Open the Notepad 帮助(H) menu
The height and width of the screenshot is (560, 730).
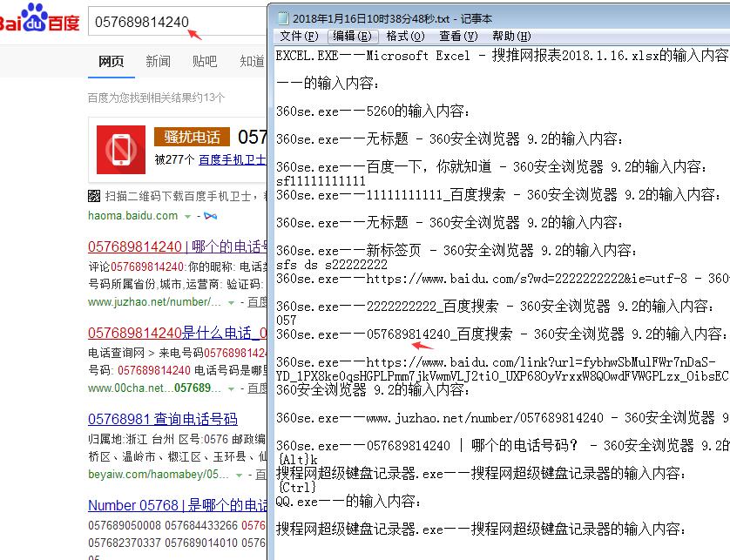(511, 36)
